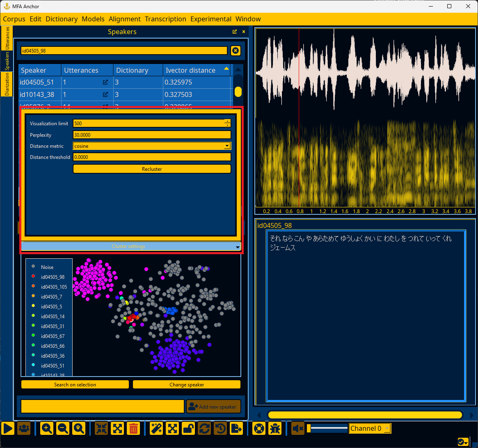Click the revert history clock icon
This screenshot has height=448, width=478.
(x=220, y=429)
